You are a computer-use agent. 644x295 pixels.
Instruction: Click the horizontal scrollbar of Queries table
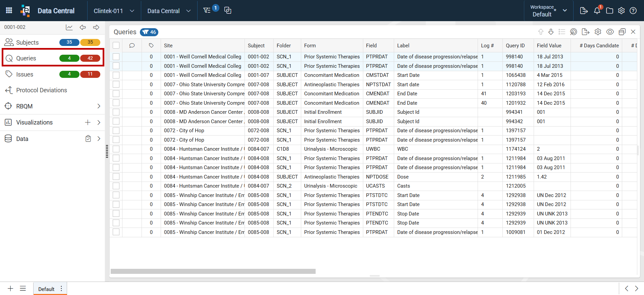(213, 271)
